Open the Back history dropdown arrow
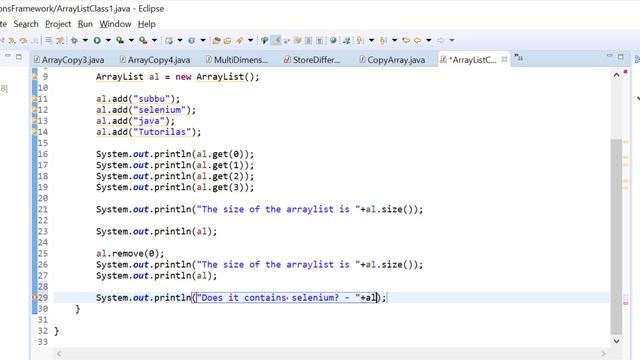640x360 pixels. click(x=429, y=40)
